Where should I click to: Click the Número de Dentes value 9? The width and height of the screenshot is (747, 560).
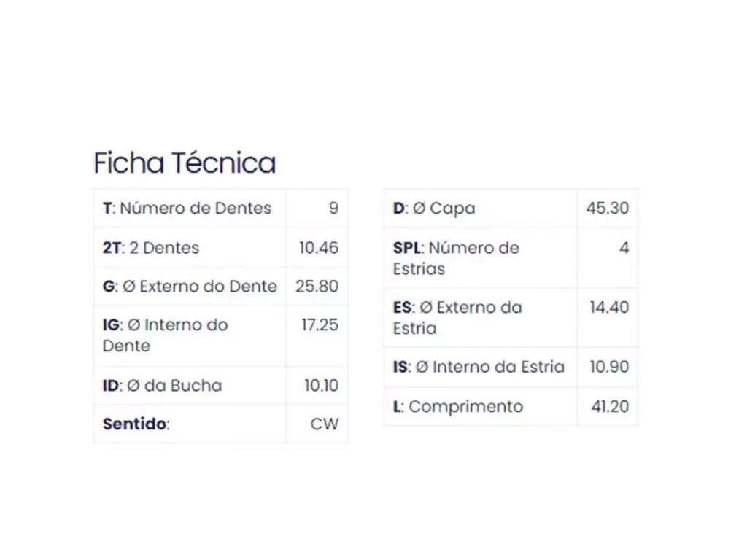point(333,209)
